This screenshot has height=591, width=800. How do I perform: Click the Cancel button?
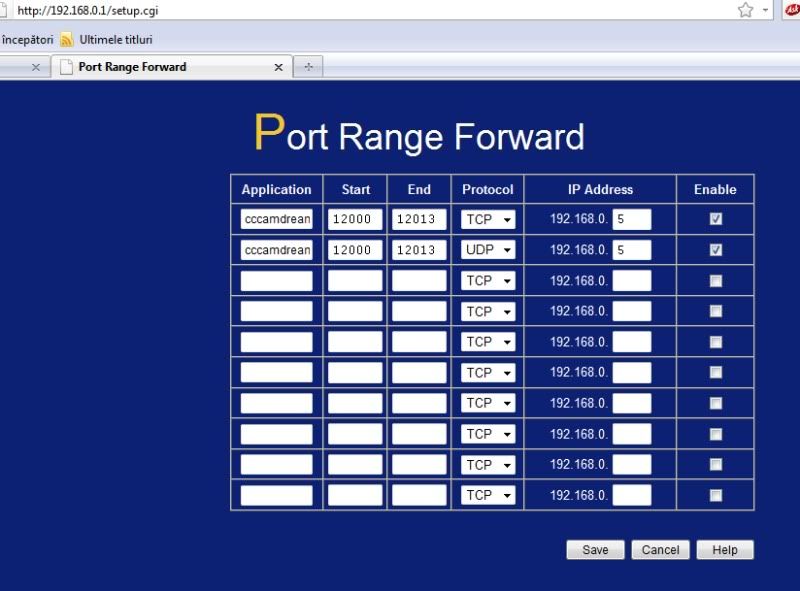[660, 550]
